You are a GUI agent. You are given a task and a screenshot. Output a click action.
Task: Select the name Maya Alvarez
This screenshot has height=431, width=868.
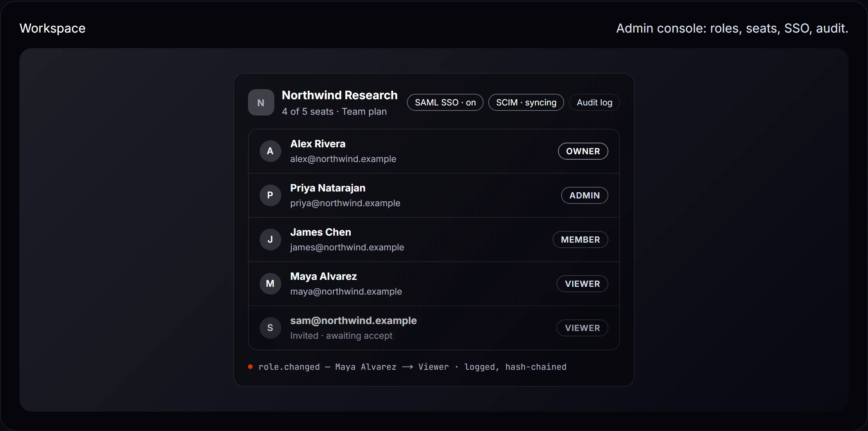(x=323, y=276)
